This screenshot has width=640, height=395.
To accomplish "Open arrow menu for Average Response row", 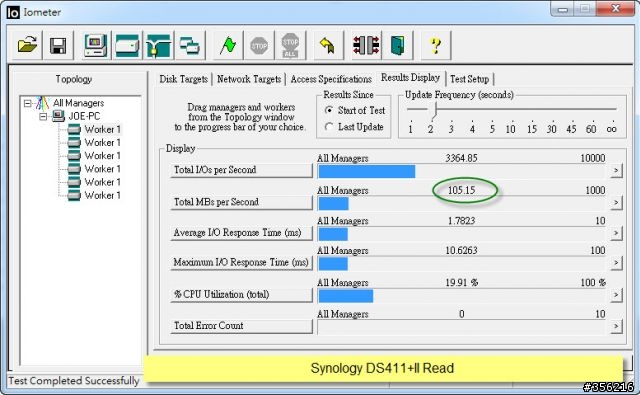I will [x=616, y=233].
